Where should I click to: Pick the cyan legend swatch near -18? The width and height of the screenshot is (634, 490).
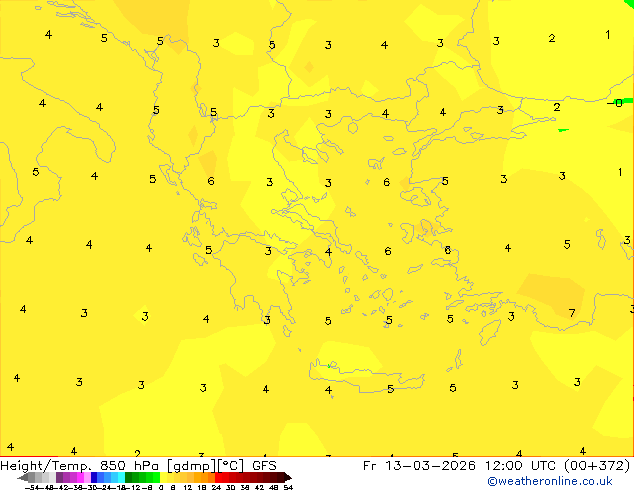[121, 477]
